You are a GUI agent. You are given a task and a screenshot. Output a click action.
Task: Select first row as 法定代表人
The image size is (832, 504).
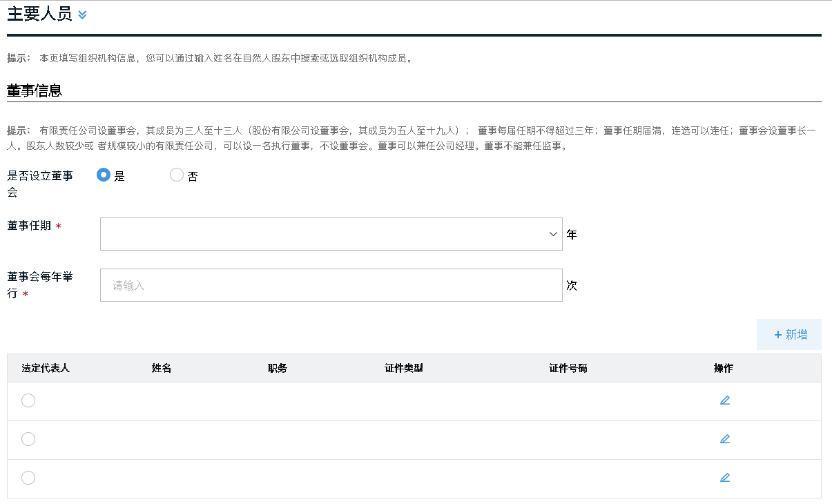[x=28, y=400]
